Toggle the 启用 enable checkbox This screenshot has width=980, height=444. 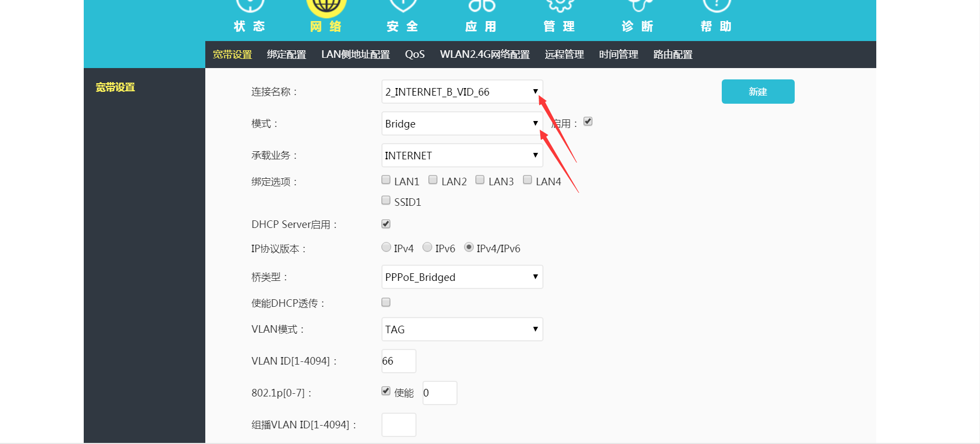(588, 122)
